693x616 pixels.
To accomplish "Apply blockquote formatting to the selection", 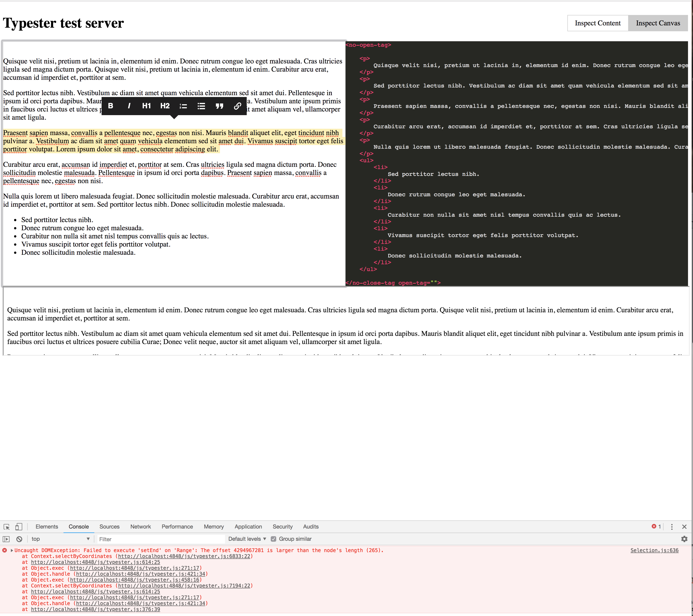I will [219, 106].
